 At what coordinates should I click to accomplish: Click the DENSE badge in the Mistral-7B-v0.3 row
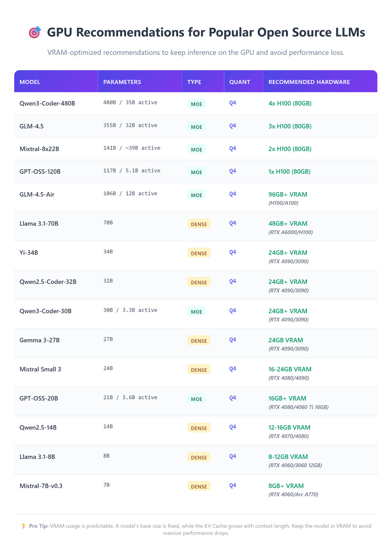point(199,486)
